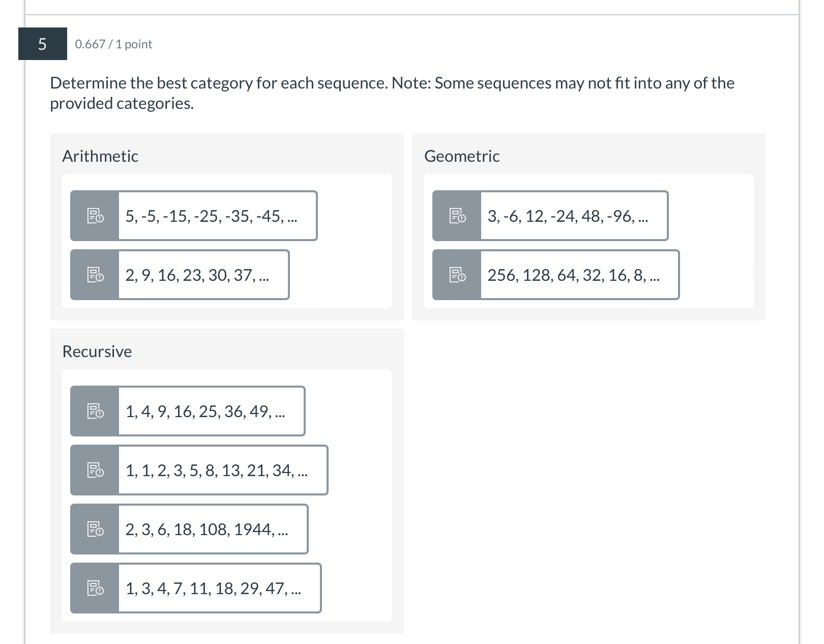Click the Geometric category heading
This screenshot has height=644, width=824.
462,156
